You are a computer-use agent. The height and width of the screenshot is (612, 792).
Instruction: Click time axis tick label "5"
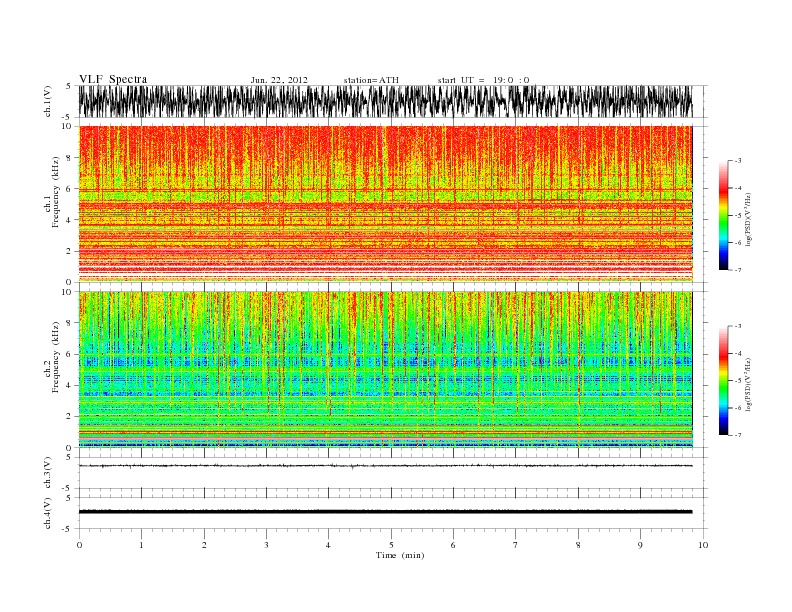(391, 545)
